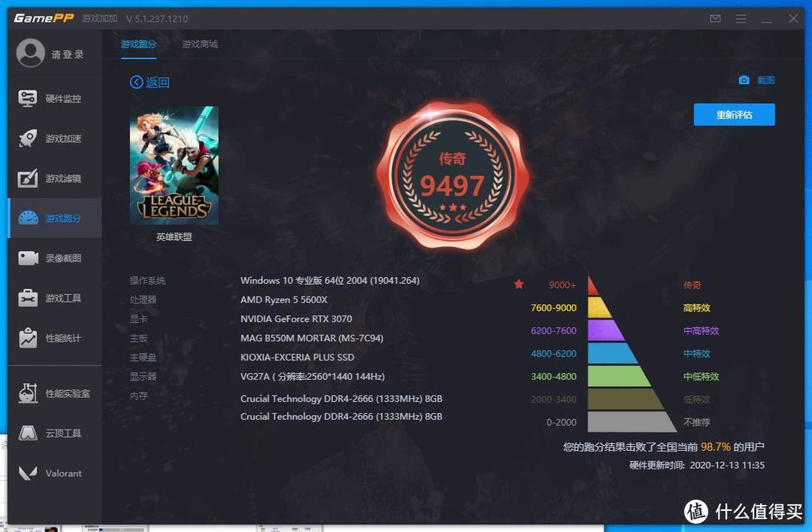Viewport: 812px width, 532px height.
Task: Click the MAG B550M MORTAR motherboard text
Action: click(x=312, y=338)
